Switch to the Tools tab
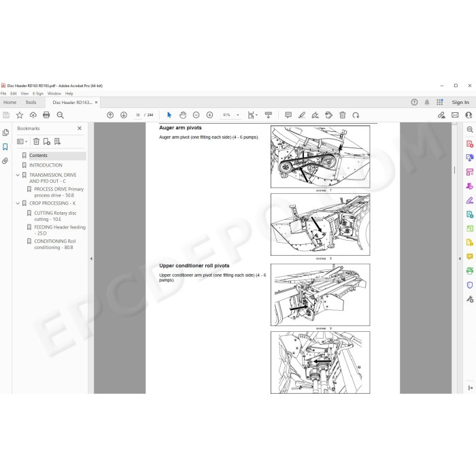 (31, 102)
